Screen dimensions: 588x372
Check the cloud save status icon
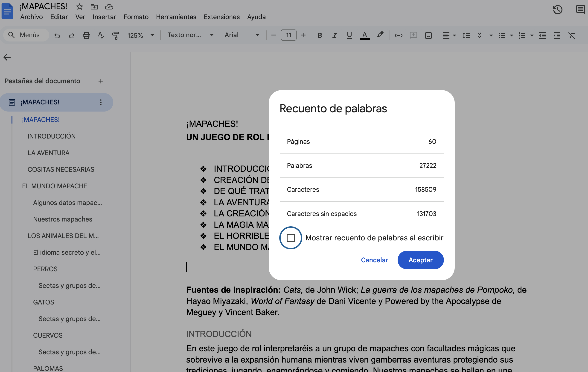pos(109,7)
